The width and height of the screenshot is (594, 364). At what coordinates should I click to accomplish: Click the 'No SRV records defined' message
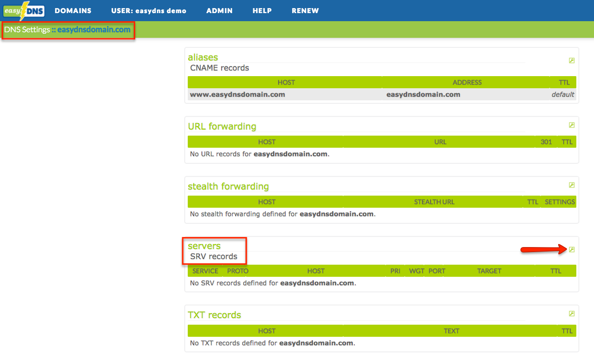(x=273, y=283)
